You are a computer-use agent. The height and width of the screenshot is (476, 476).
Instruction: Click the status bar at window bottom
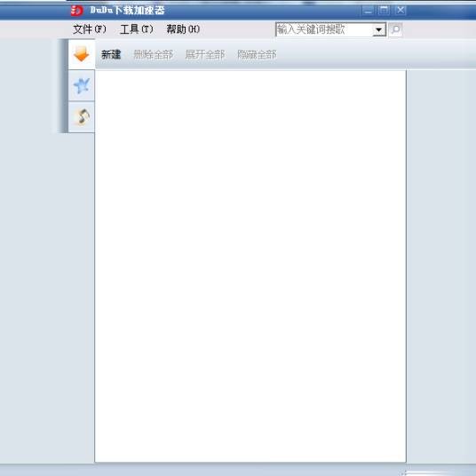[238, 470]
